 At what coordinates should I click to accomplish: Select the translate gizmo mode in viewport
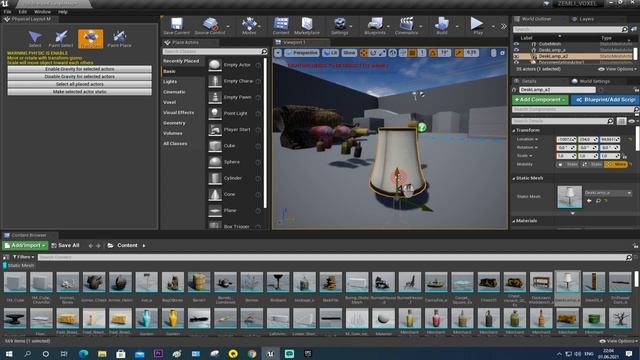[364, 53]
